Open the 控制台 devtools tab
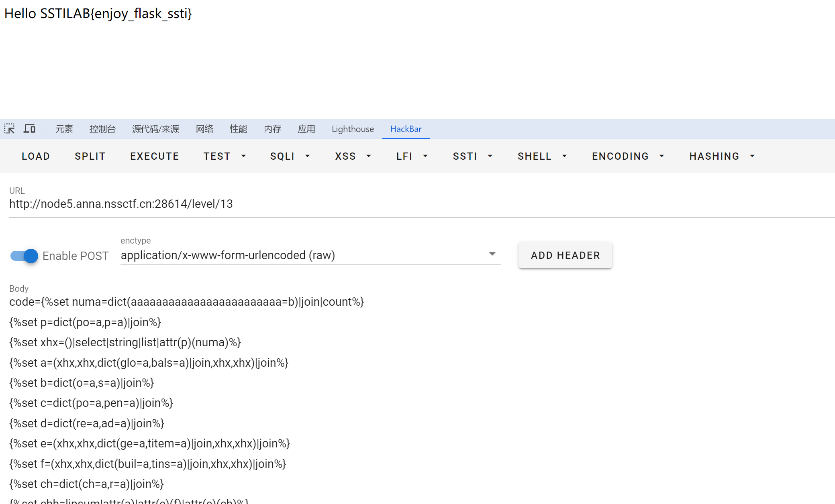Screen dimensions: 835x504 coord(102,129)
